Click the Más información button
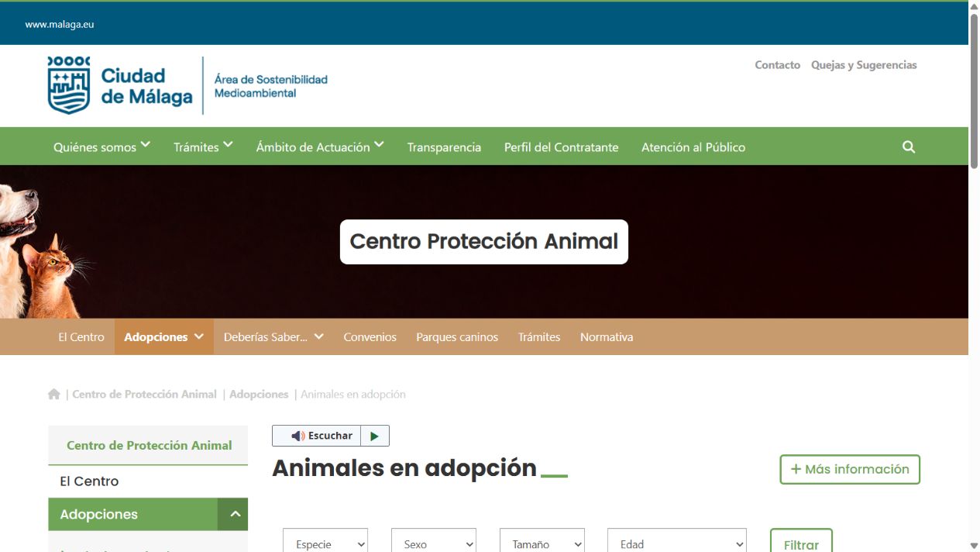This screenshot has width=980, height=552. pos(850,469)
